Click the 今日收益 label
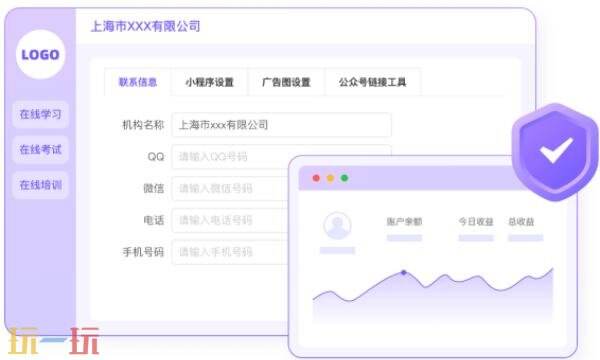 click(x=476, y=222)
